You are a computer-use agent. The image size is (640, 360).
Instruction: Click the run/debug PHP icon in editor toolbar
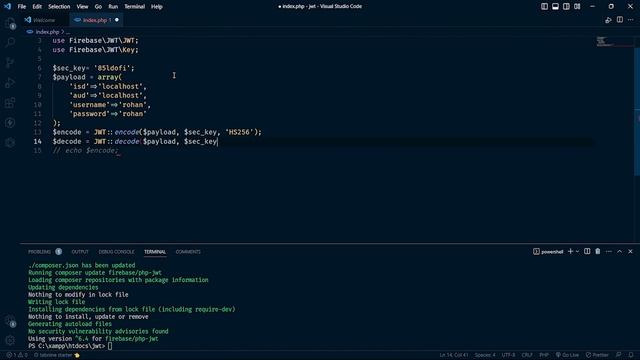click(608, 20)
